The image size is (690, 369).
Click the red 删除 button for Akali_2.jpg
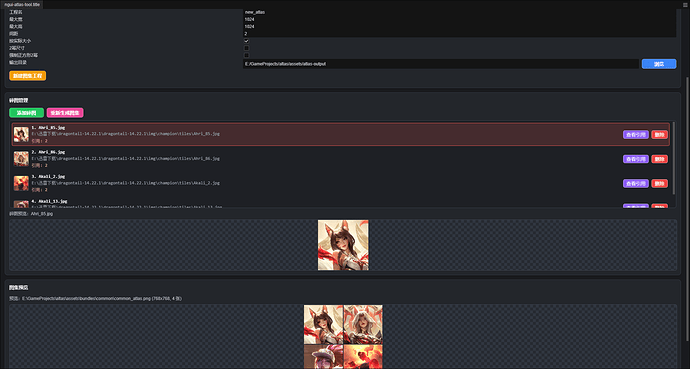659,183
